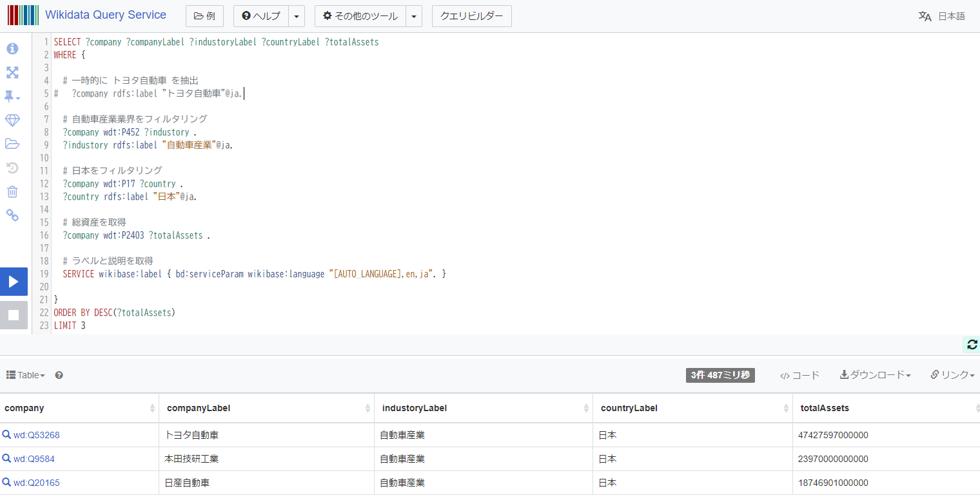Click the 47427597000000 totalAssets value
Viewport: 980px width, 502px height.
point(833,435)
